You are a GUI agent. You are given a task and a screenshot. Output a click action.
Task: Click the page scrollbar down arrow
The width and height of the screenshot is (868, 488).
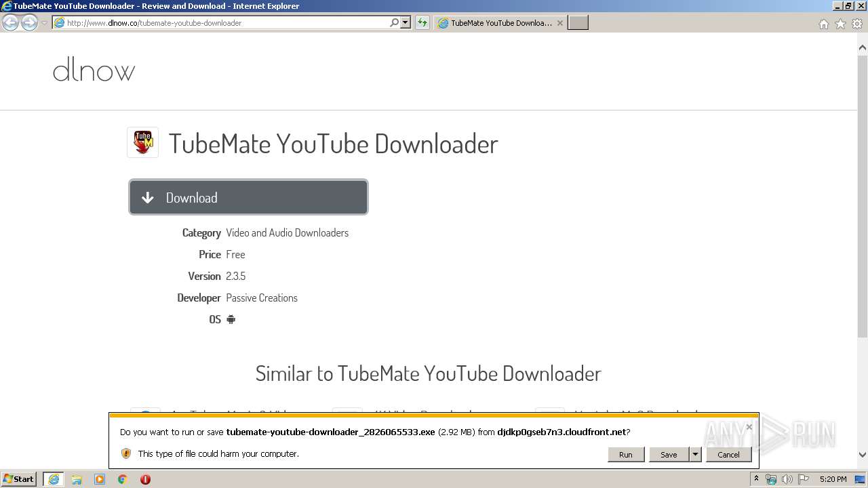[863, 455]
